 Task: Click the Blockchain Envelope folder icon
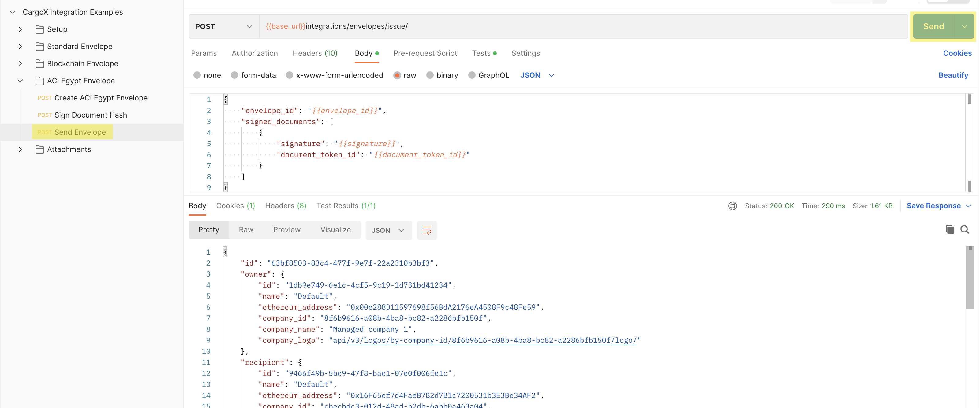pos(39,64)
